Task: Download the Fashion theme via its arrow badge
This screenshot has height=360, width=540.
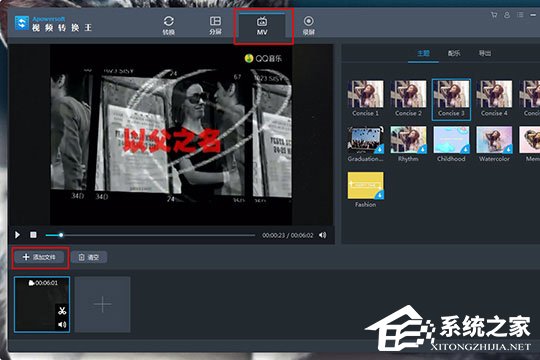Action: point(379,195)
